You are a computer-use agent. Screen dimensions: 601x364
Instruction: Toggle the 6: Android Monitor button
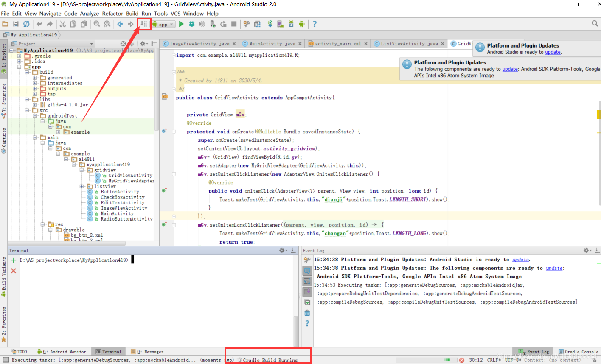(x=61, y=352)
